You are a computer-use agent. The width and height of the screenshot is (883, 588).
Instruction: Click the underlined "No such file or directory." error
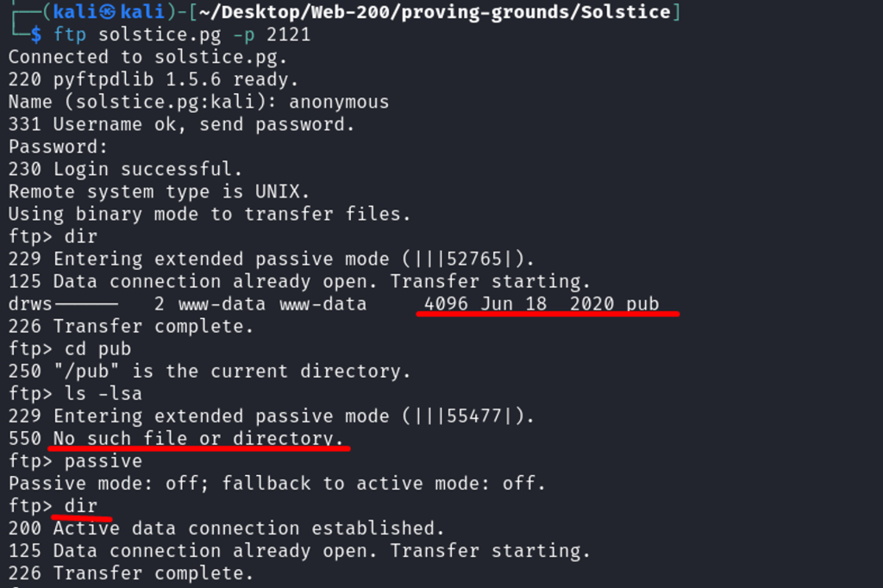(x=198, y=438)
